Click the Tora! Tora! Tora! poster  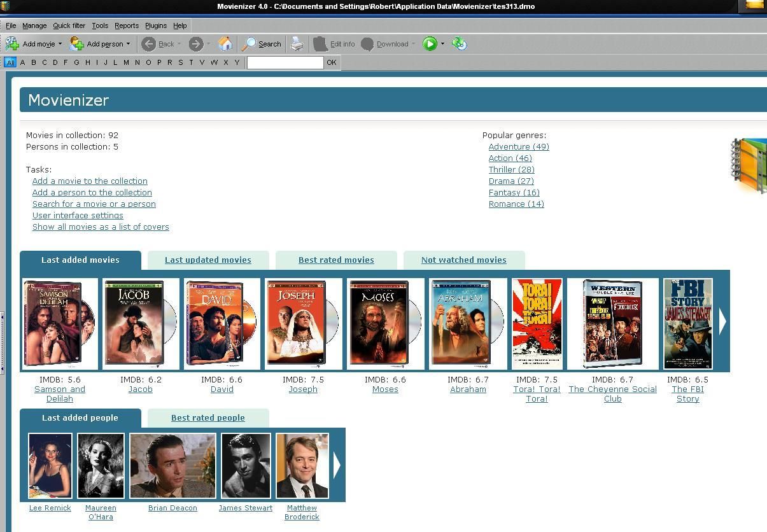point(537,323)
